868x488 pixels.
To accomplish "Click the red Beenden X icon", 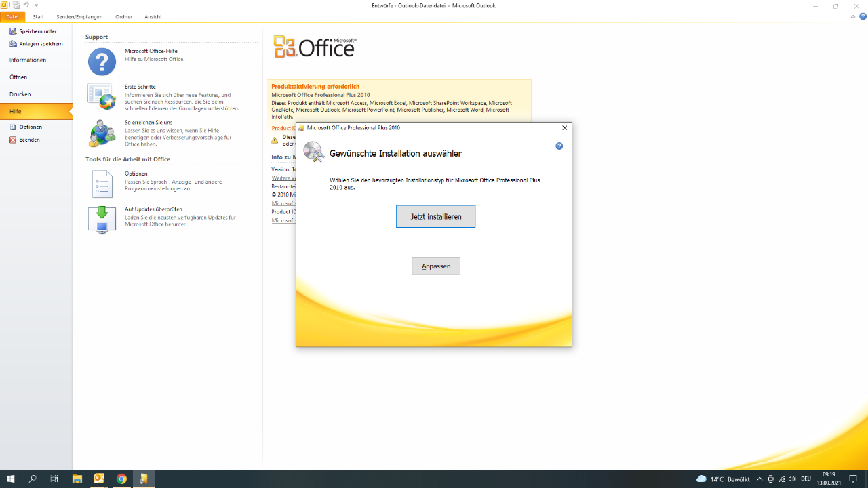I will click(x=13, y=140).
